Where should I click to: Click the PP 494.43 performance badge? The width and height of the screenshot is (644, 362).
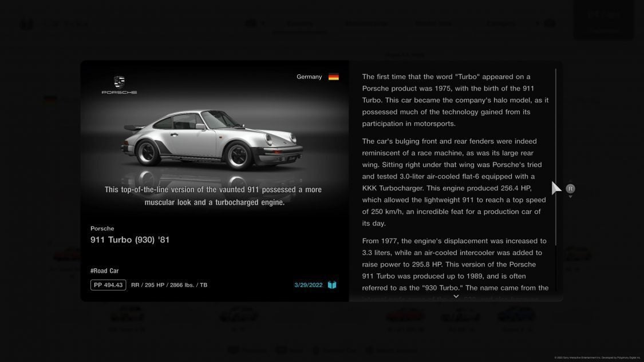[108, 284]
